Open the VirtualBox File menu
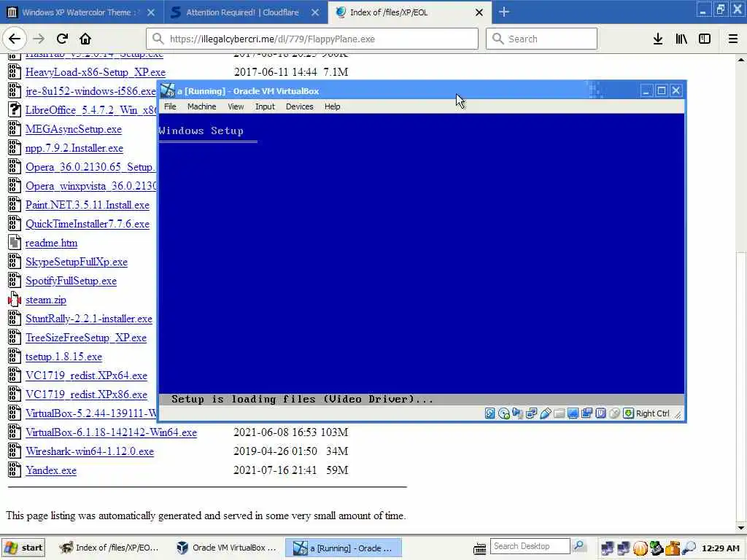747x560 pixels. 170,106
